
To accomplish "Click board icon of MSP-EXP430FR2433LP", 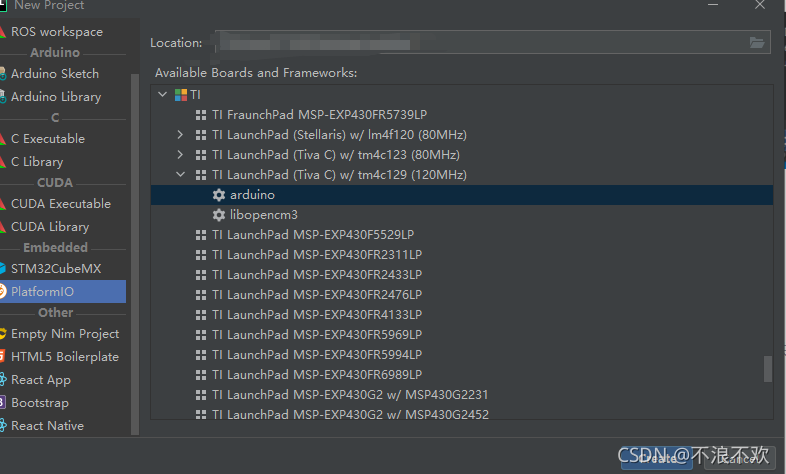I will pos(201,275).
